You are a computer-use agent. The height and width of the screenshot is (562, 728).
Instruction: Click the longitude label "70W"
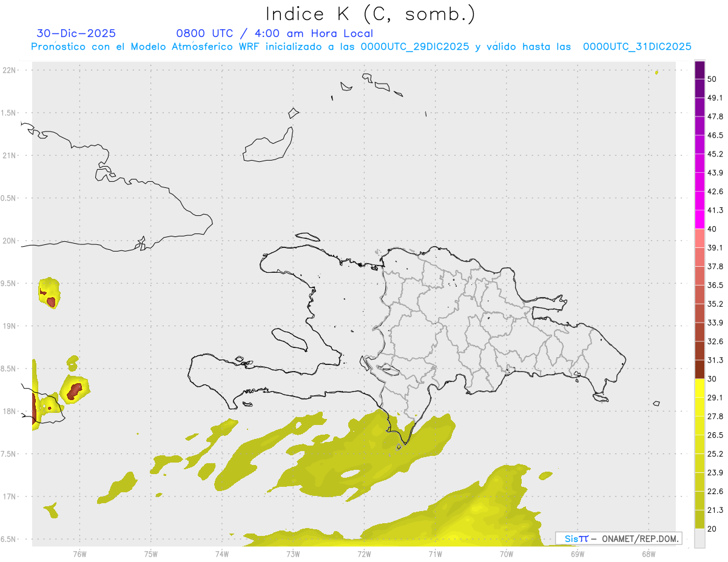point(506,554)
